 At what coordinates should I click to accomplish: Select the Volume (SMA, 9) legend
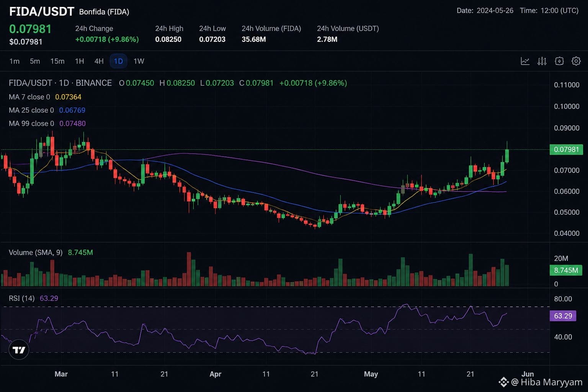[x=36, y=253]
